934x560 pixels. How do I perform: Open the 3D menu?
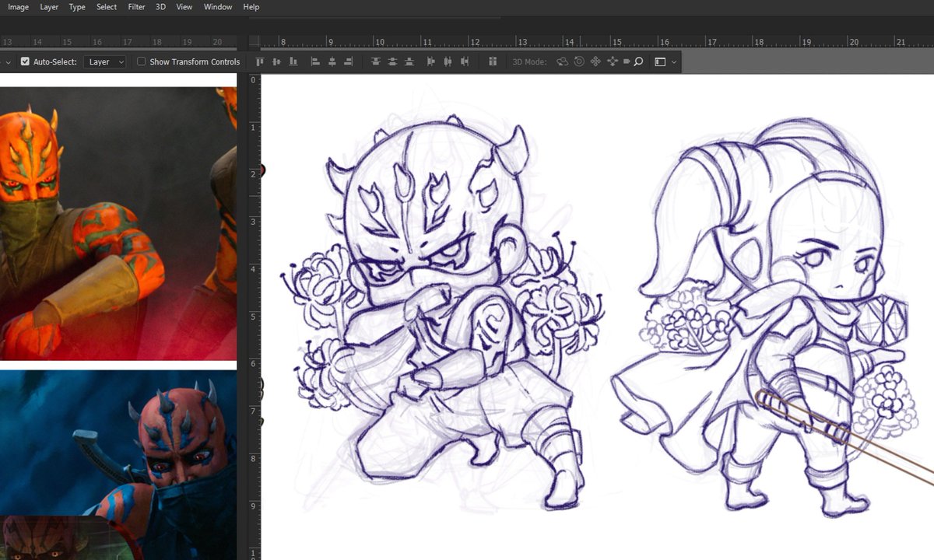(160, 7)
